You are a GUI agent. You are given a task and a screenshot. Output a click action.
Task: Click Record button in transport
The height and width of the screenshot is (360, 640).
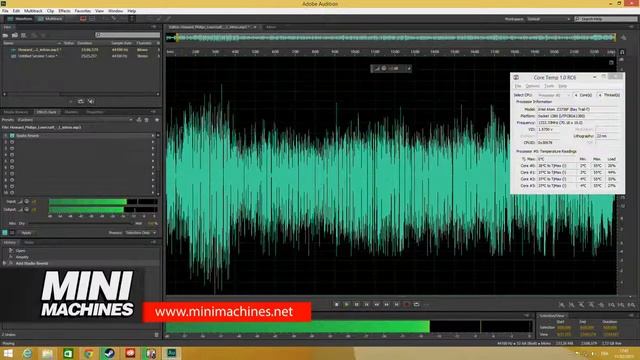tap(407, 304)
